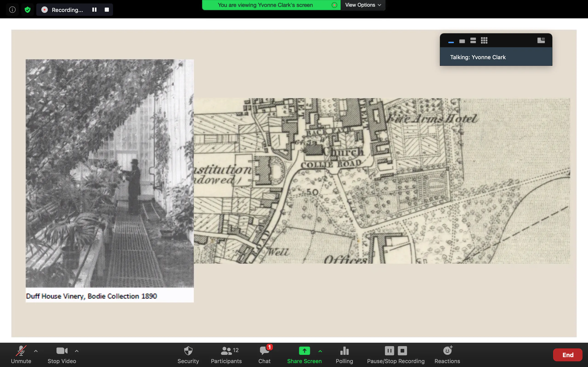Switch video panel to gallery grid view
Viewport: 588px width, 367px height.
[x=484, y=41]
